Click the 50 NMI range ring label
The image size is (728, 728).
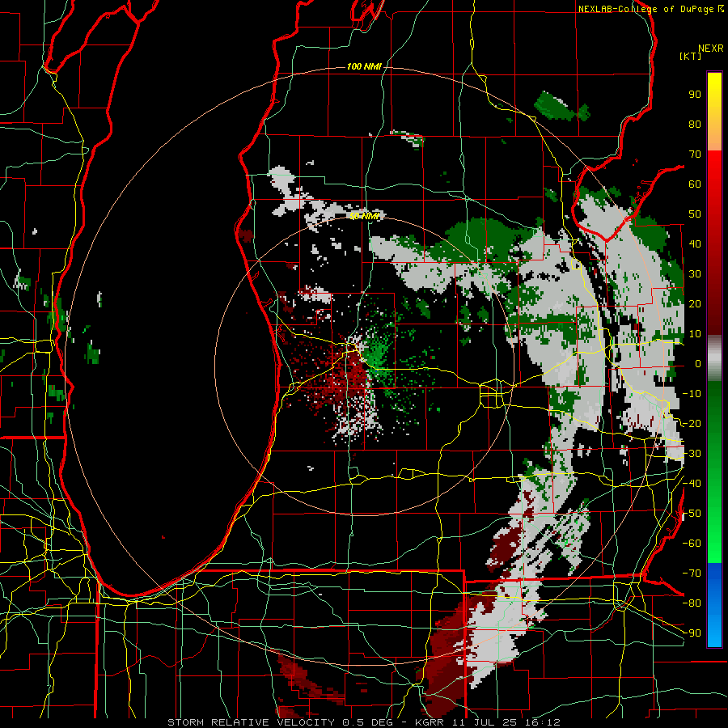click(x=365, y=216)
